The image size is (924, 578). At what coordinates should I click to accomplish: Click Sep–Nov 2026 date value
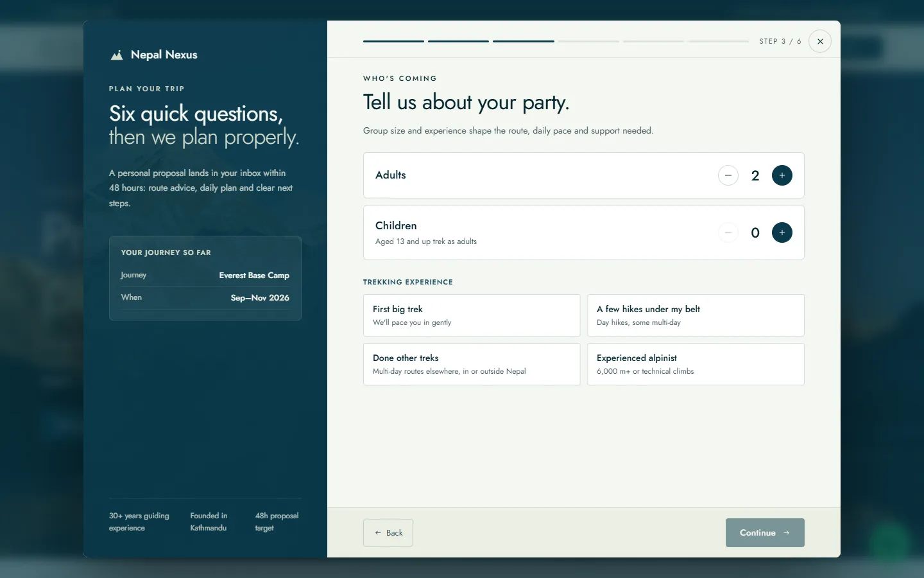(260, 298)
